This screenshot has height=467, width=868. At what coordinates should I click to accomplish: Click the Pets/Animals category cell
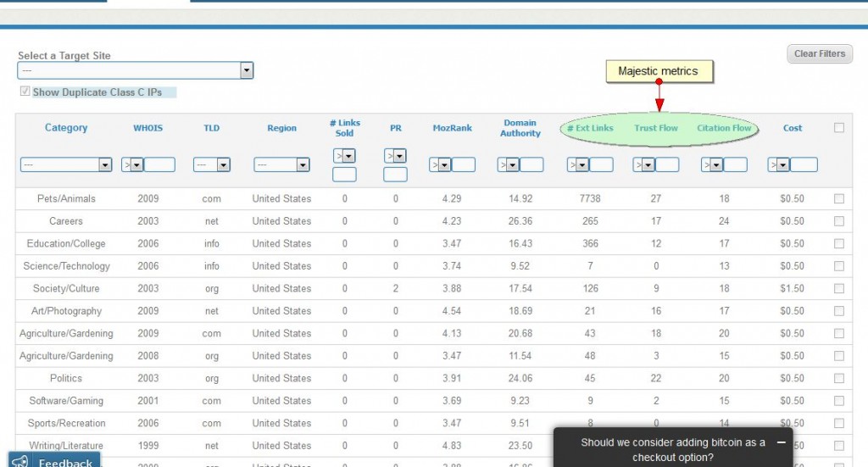pos(66,198)
